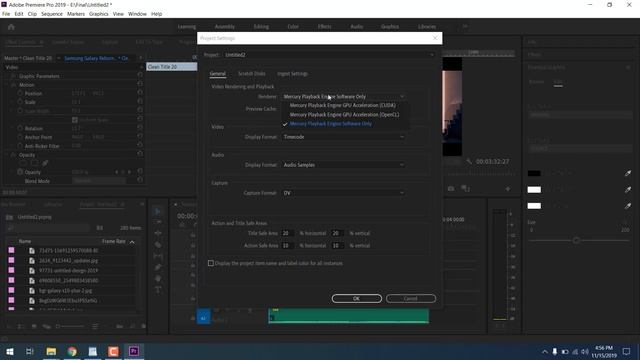Open the Color workspace
The width and height of the screenshot is (640, 360).
click(293, 27)
